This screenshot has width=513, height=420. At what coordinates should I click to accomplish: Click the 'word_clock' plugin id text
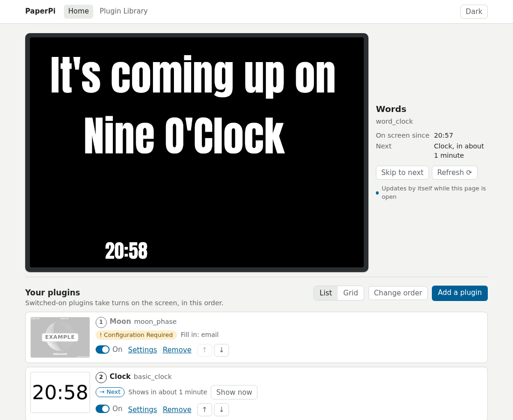tap(394, 121)
